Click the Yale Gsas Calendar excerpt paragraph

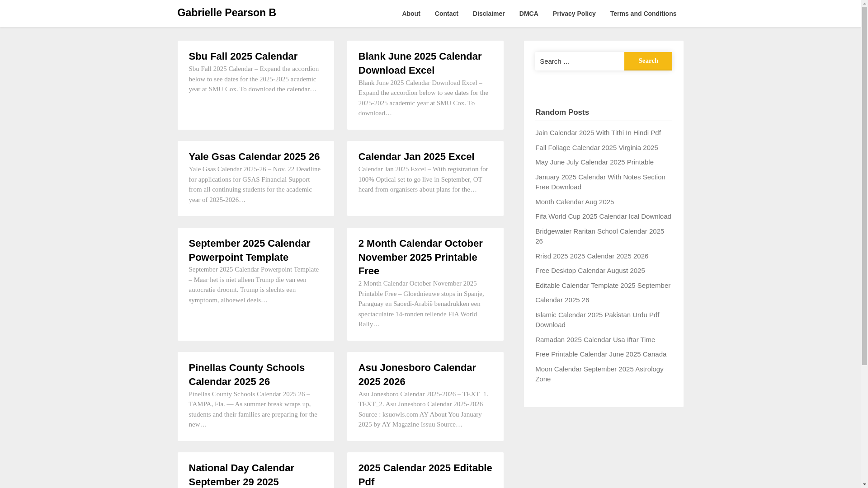[255, 184]
